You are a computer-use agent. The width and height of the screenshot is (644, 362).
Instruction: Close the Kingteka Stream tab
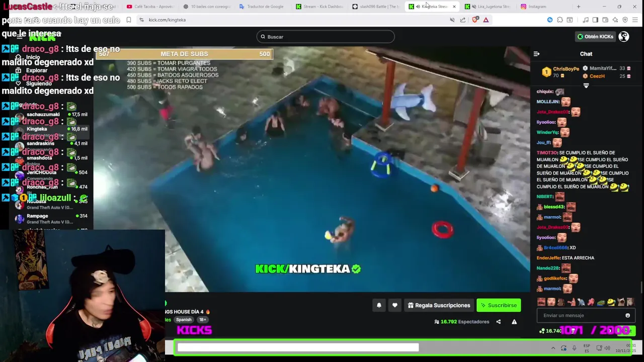(454, 7)
